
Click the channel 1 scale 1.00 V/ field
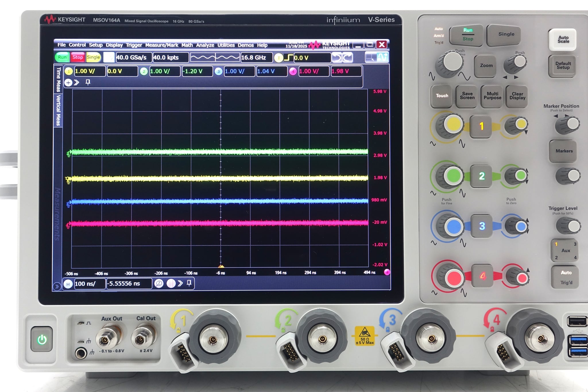click(x=90, y=71)
